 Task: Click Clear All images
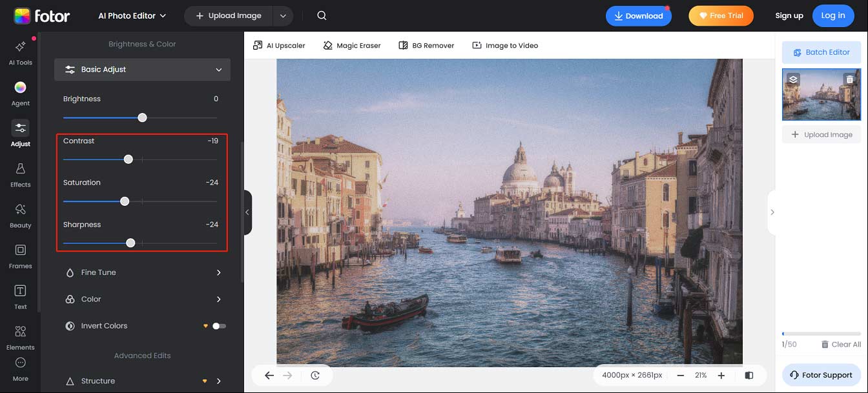point(841,344)
